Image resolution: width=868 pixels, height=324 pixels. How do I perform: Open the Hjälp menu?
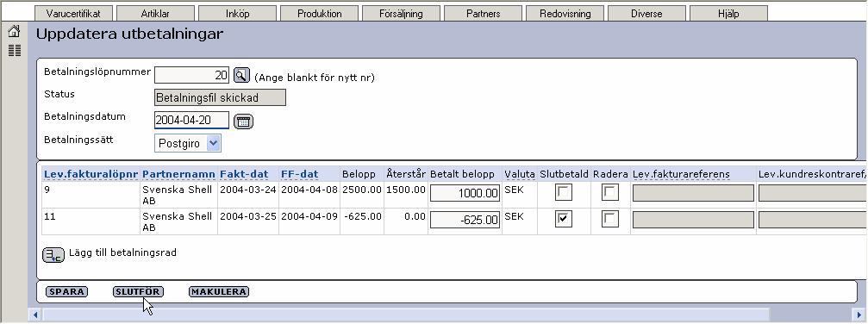click(728, 14)
